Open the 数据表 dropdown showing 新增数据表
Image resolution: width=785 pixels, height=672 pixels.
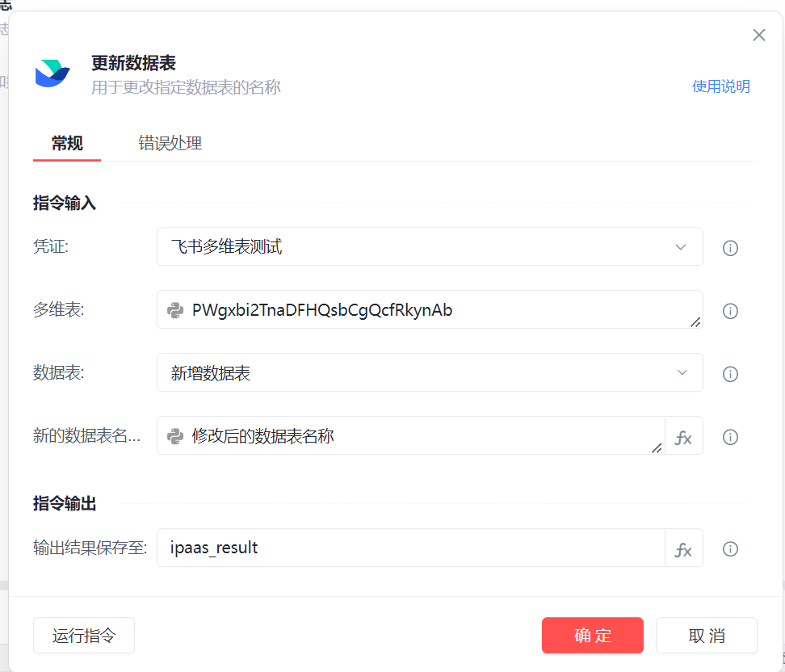tap(429, 373)
